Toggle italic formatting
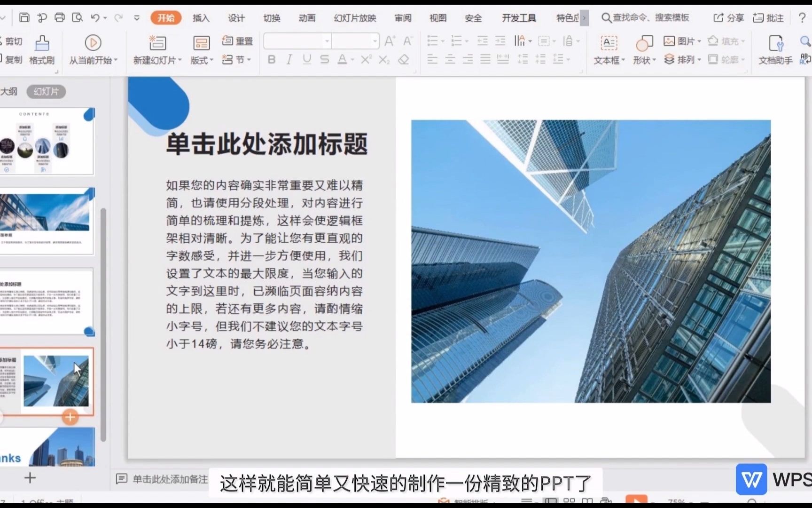The image size is (812, 508). pos(289,59)
